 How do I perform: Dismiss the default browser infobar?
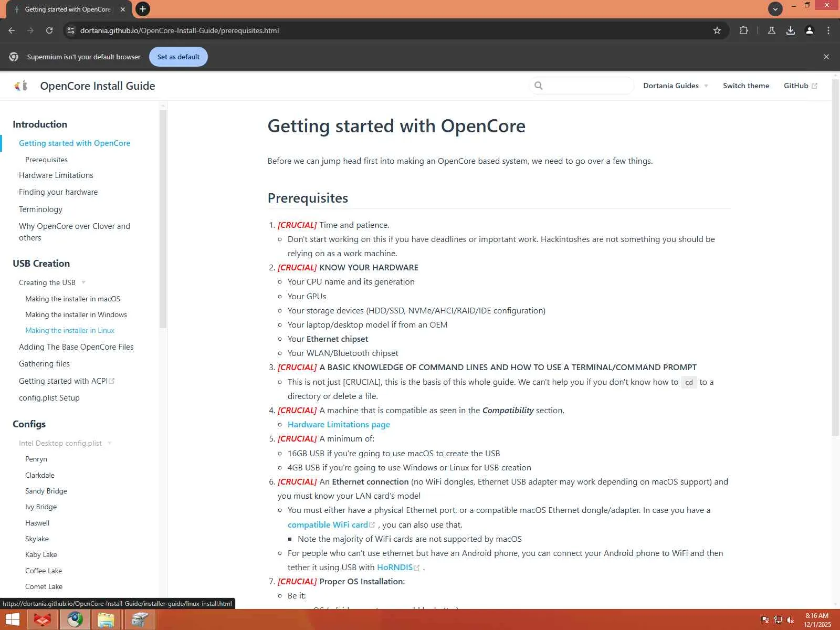point(826,57)
